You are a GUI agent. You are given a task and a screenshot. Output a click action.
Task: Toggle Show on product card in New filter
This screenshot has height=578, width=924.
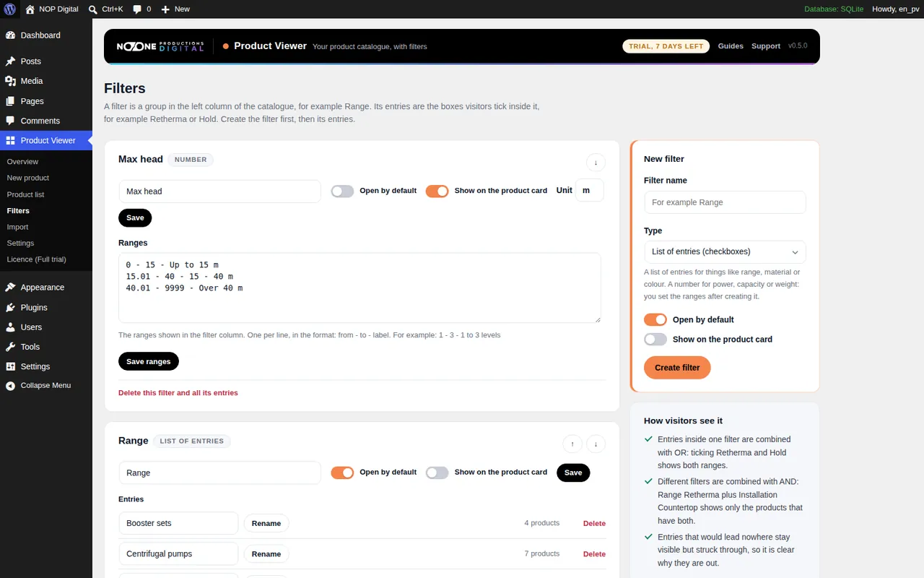tap(655, 339)
